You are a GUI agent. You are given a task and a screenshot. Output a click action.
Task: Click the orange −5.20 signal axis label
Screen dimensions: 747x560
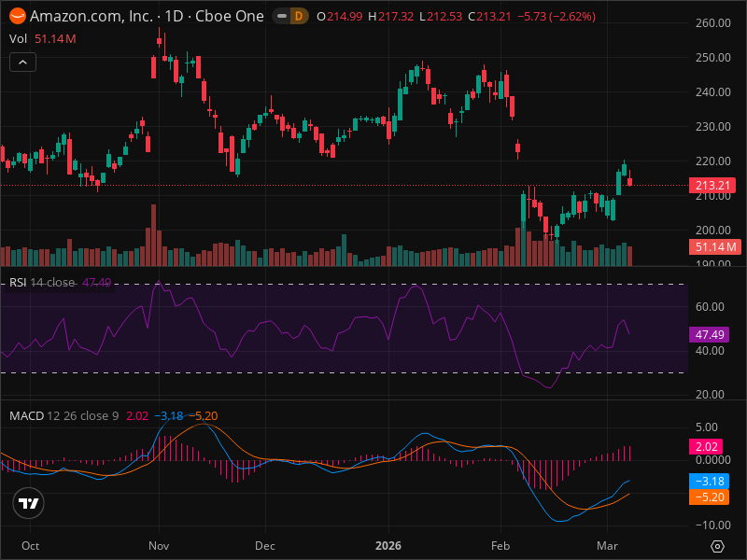[709, 497]
